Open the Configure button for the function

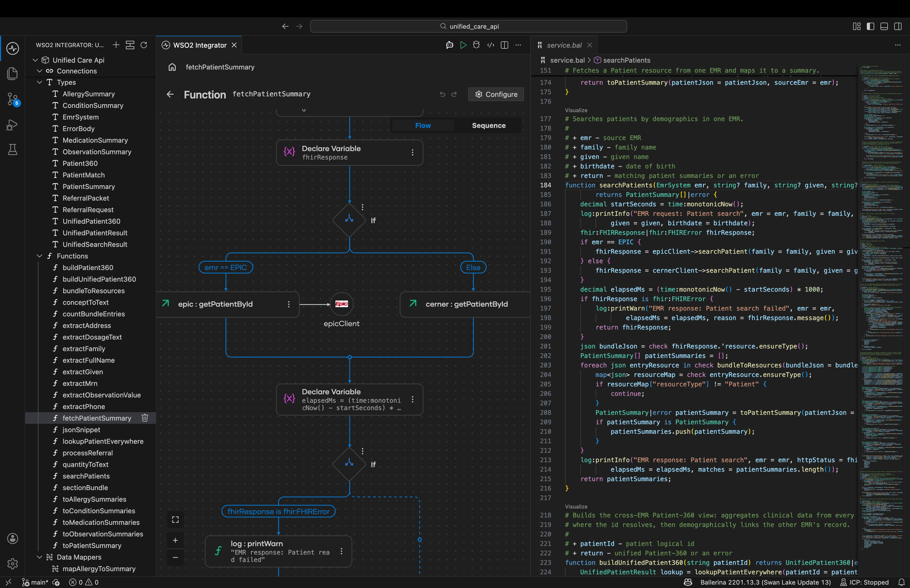(496, 94)
